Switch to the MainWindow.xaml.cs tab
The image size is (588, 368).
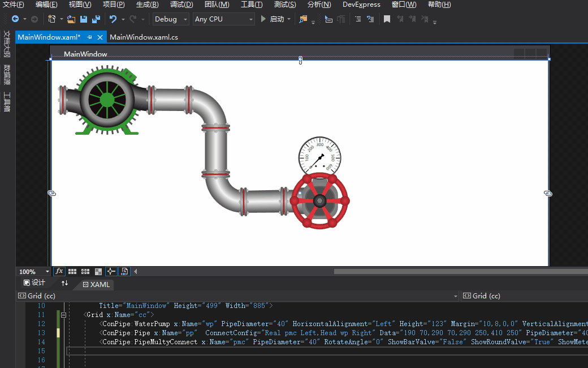click(x=144, y=37)
